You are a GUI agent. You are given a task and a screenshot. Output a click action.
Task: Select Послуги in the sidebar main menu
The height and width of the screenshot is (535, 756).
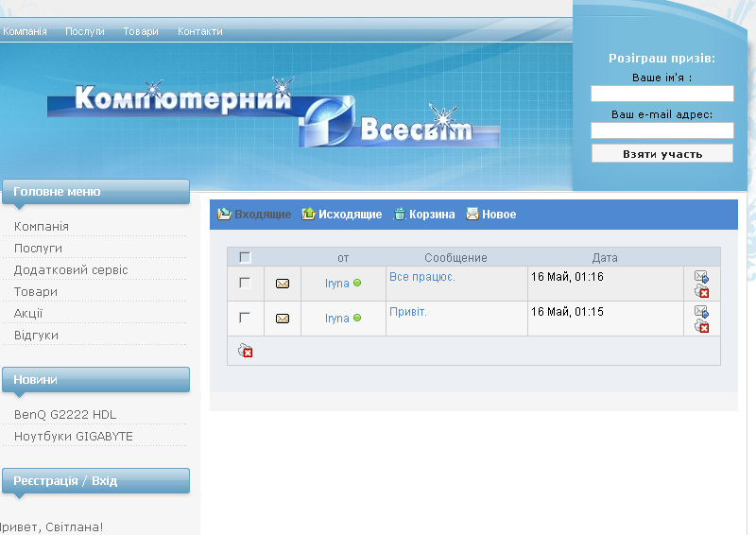pyautogui.click(x=38, y=248)
